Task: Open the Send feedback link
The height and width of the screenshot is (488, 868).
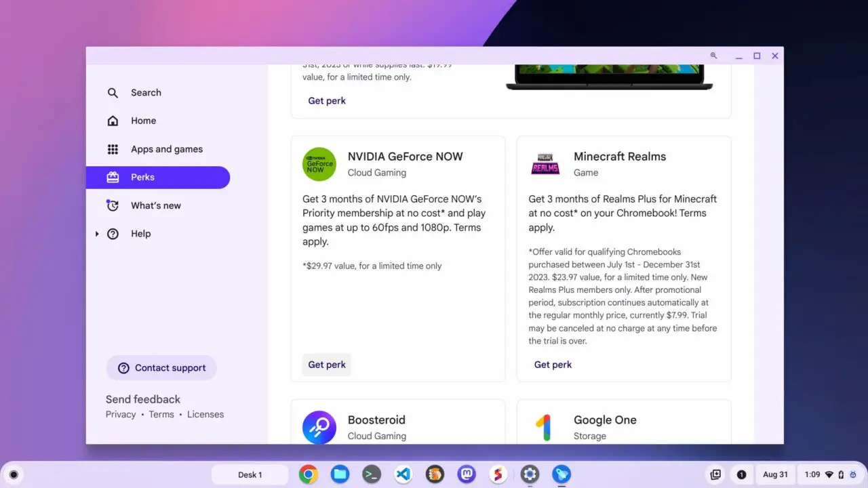Action: (143, 399)
